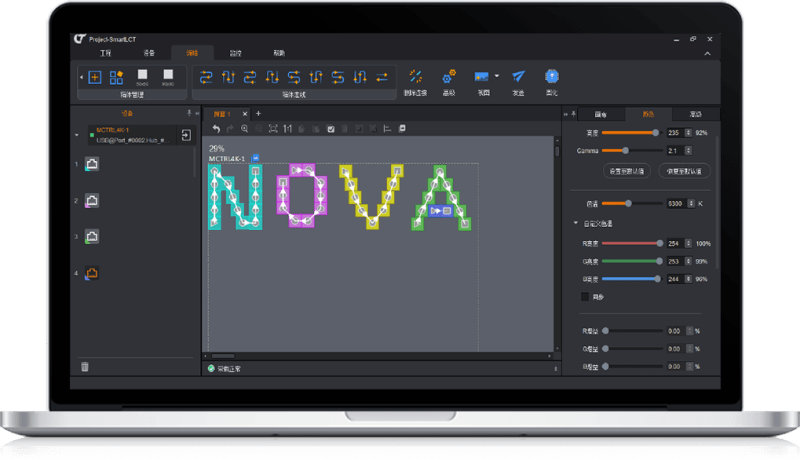The image size is (800, 460).
Task: Fit the canvas to window icon
Action: click(x=273, y=129)
